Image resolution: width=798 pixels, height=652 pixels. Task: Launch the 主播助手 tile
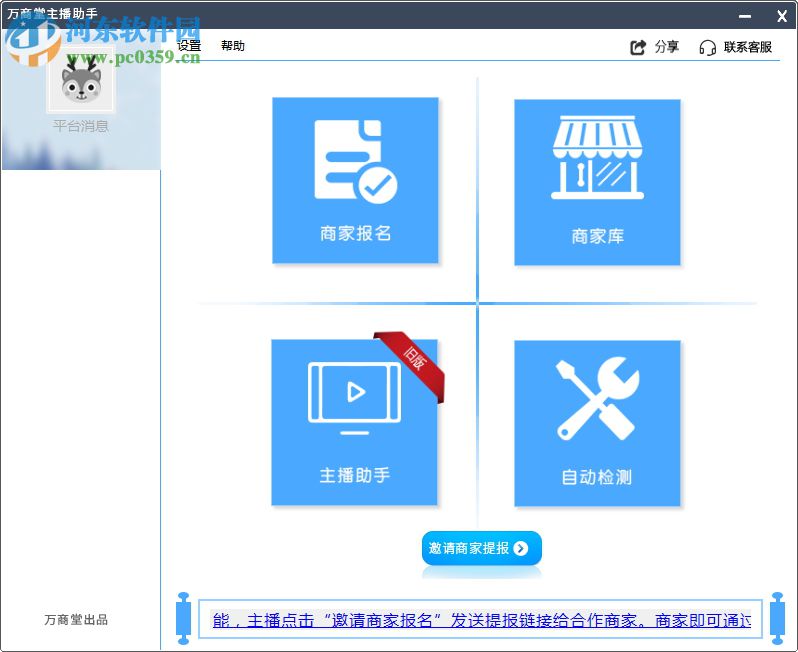coord(354,422)
